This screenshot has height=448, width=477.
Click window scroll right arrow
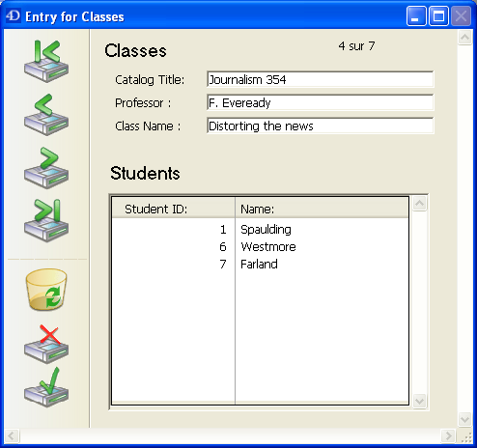[448, 436]
